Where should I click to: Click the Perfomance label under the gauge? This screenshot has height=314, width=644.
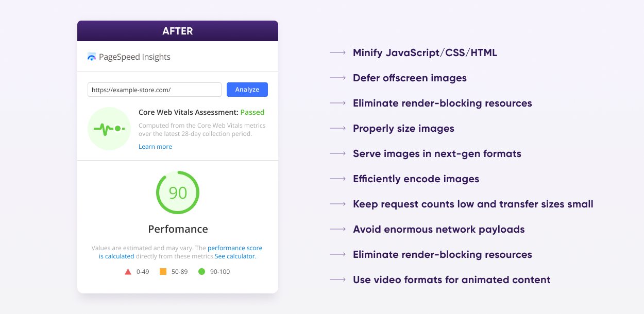(x=178, y=229)
